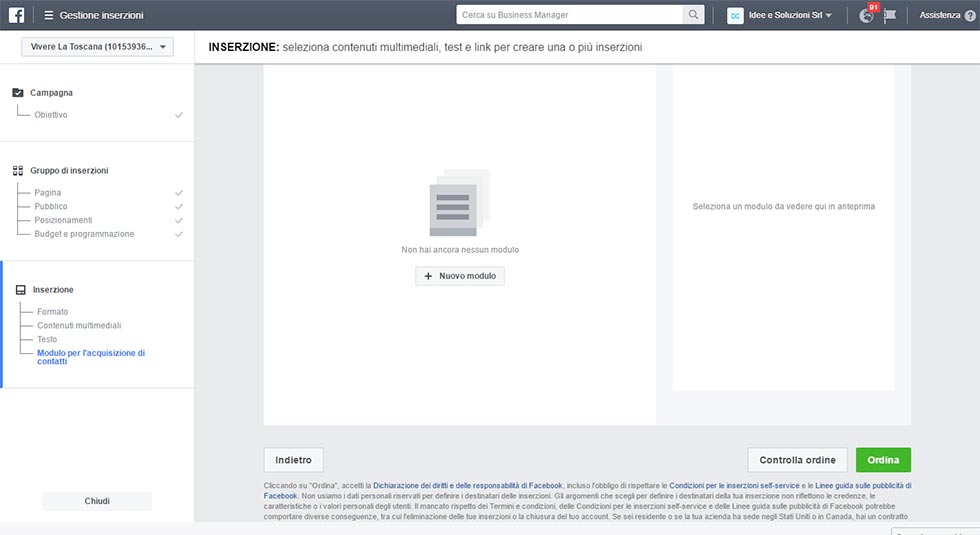Focus the Cerca su Business Manager field
The image size is (980, 535).
pyautogui.click(x=569, y=14)
